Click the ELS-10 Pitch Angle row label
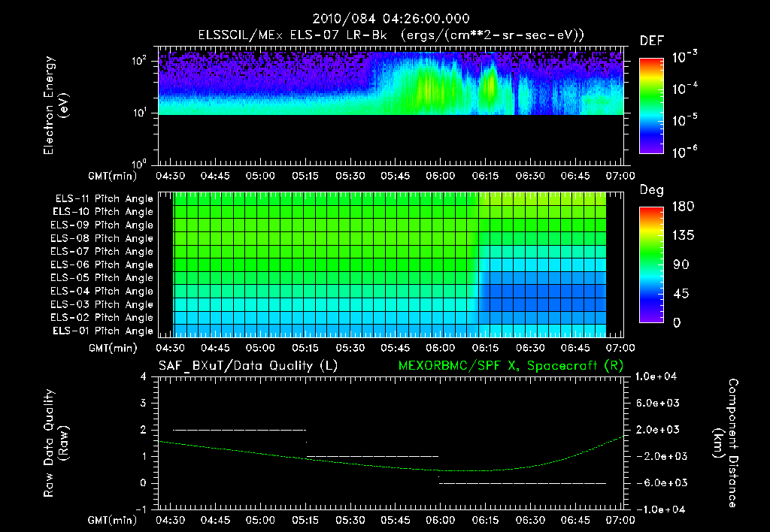Image resolution: width=770 pixels, height=532 pixels. [x=103, y=212]
